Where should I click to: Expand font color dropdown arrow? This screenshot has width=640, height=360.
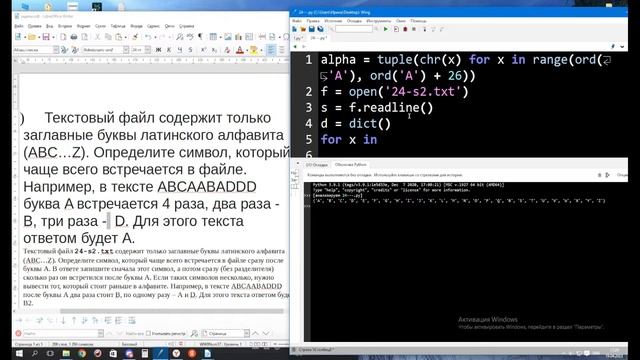pyautogui.click(x=246, y=50)
